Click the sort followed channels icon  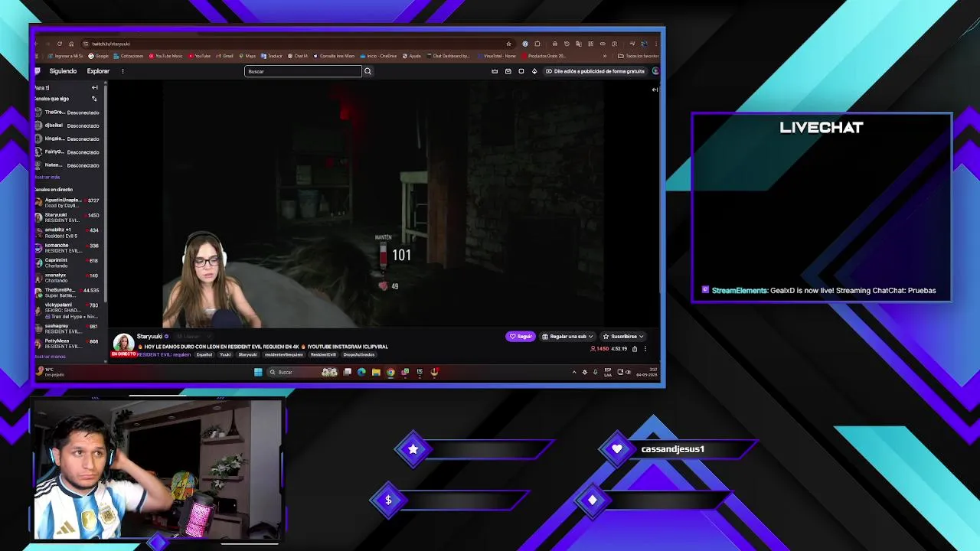pyautogui.click(x=95, y=99)
